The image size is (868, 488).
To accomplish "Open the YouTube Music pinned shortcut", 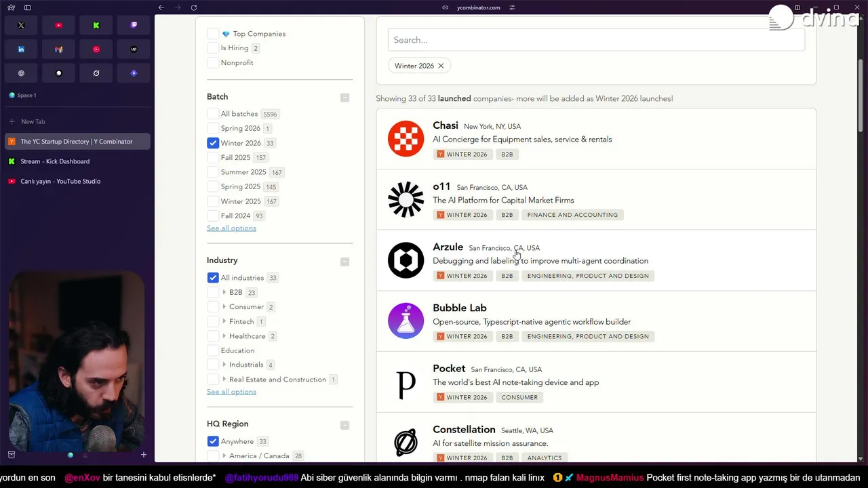I will click(96, 49).
